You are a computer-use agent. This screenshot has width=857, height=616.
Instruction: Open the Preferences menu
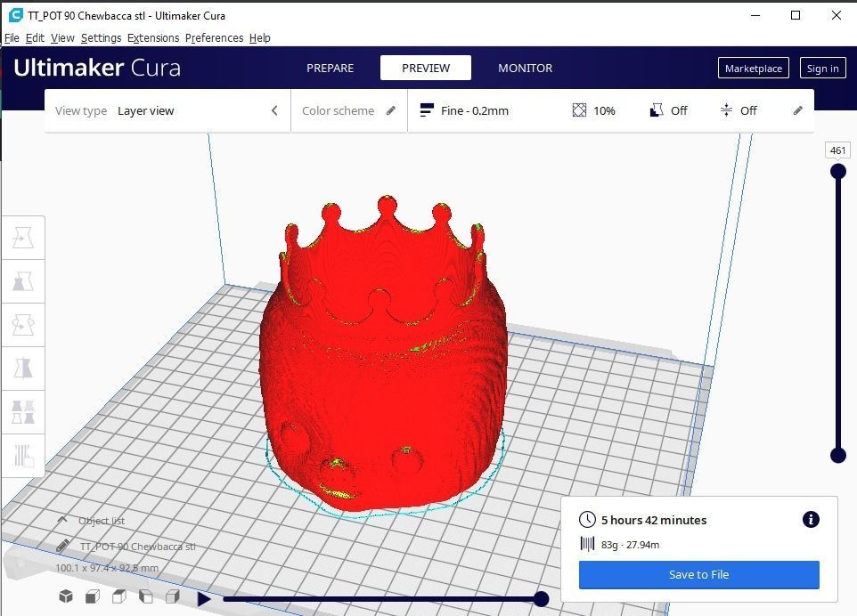(214, 37)
